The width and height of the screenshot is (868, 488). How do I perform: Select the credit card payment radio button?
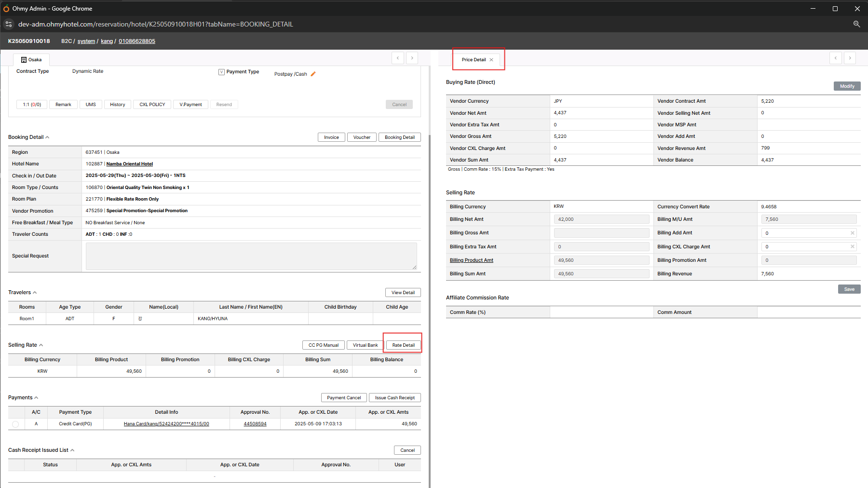coord(15,424)
